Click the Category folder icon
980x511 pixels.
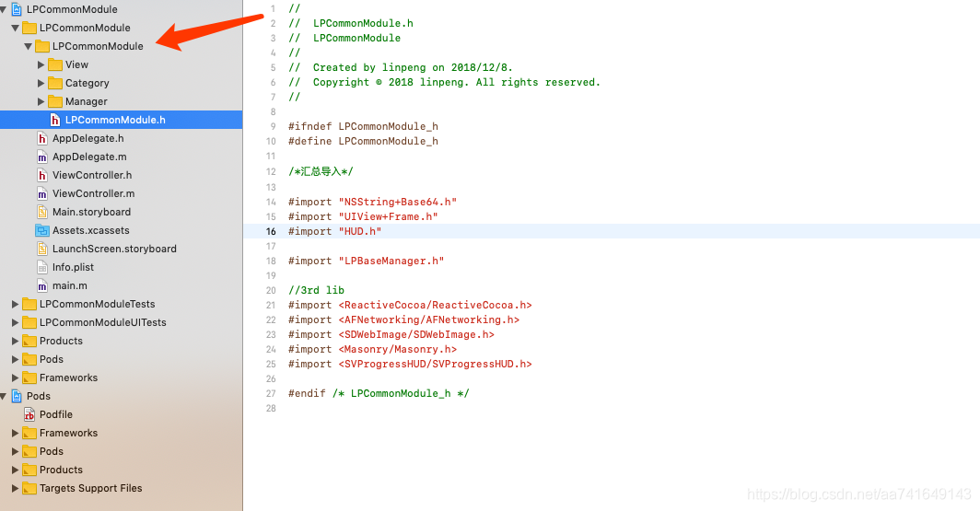[x=55, y=83]
